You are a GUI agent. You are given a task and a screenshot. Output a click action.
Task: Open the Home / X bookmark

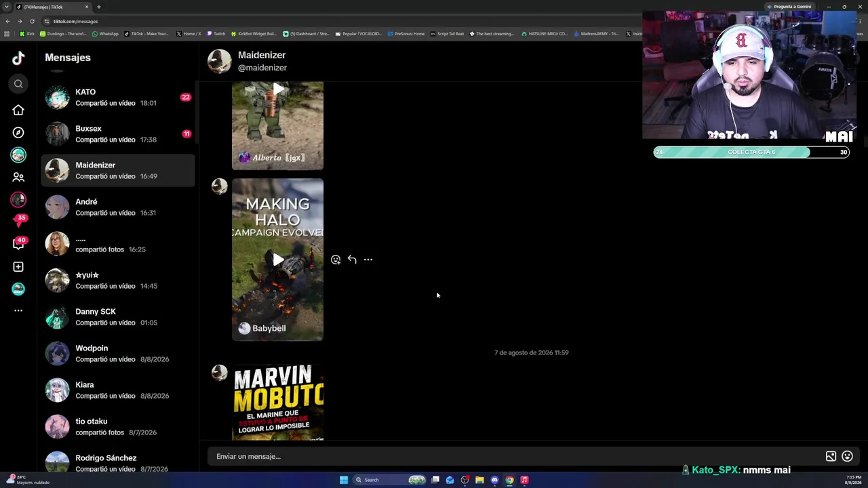click(x=189, y=34)
